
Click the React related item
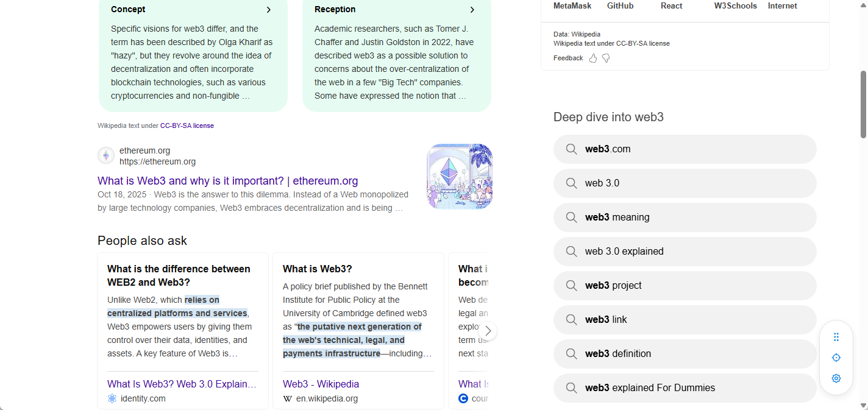(x=672, y=6)
